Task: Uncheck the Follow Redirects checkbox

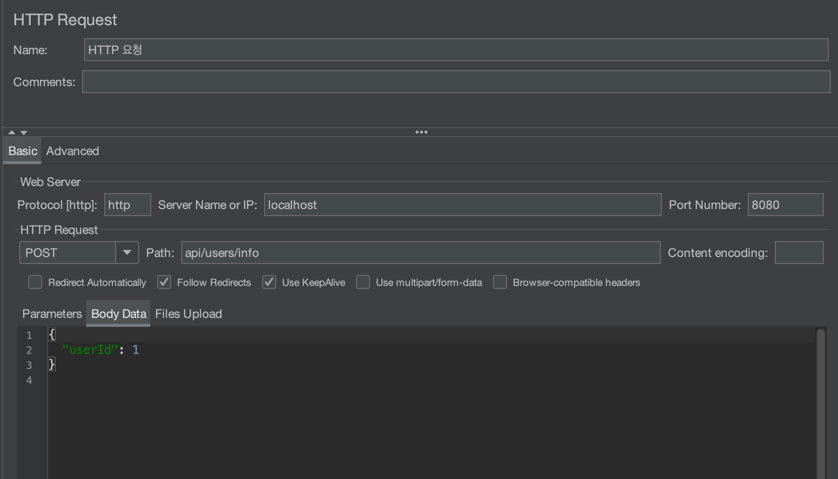Action: 164,282
